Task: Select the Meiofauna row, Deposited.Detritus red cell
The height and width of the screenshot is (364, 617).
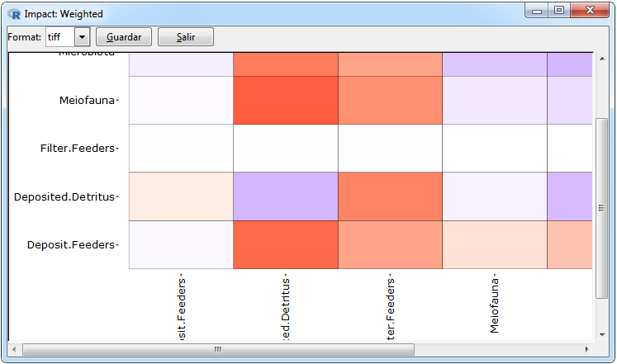Action: tap(286, 100)
